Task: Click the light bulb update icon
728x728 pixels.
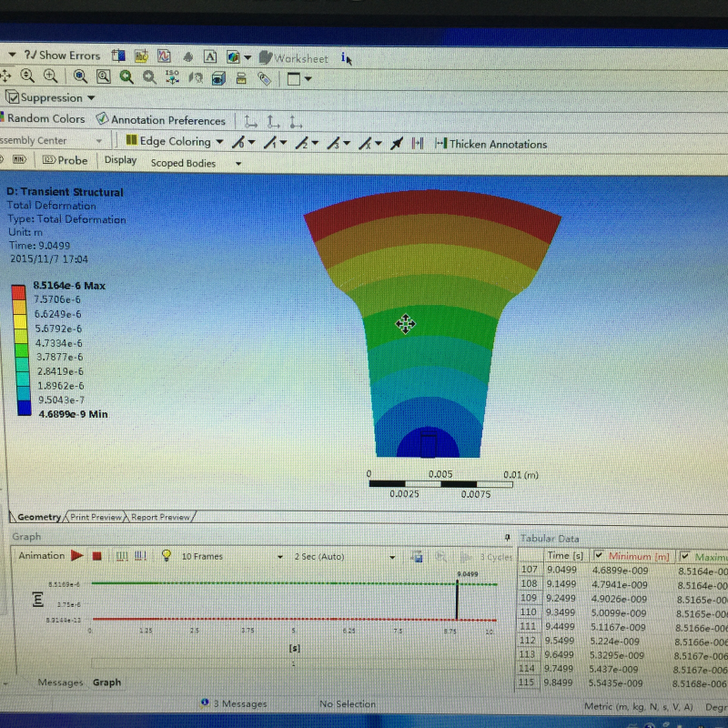Action: click(167, 555)
